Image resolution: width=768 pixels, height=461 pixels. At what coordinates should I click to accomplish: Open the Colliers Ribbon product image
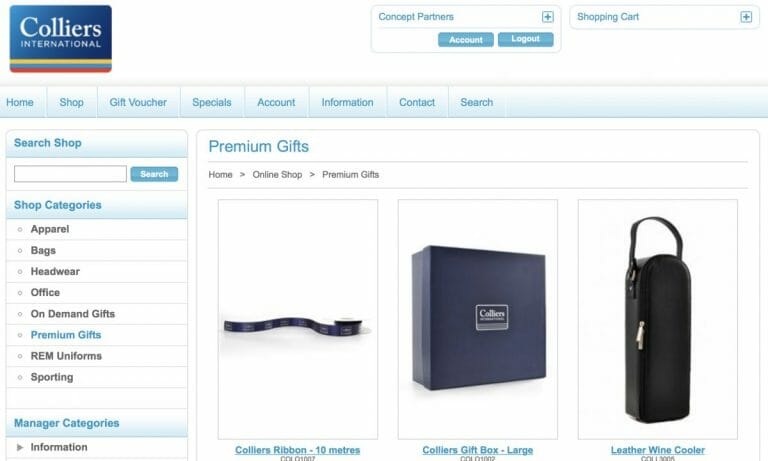click(x=298, y=319)
